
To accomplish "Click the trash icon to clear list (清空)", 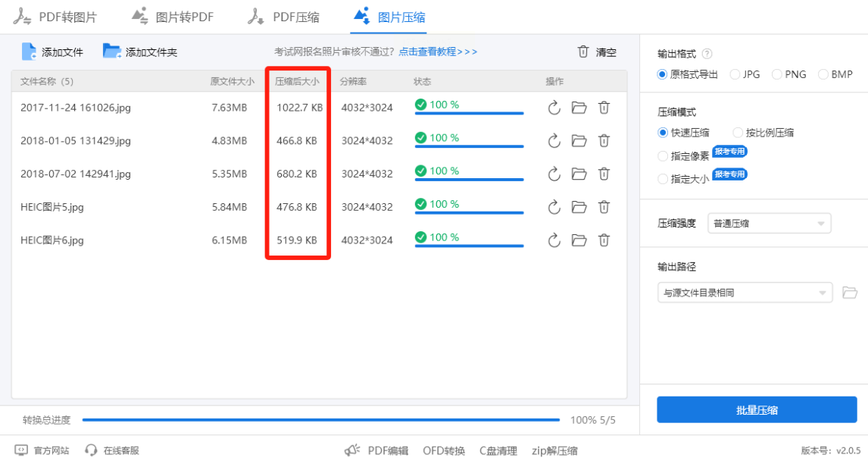I will [x=583, y=52].
